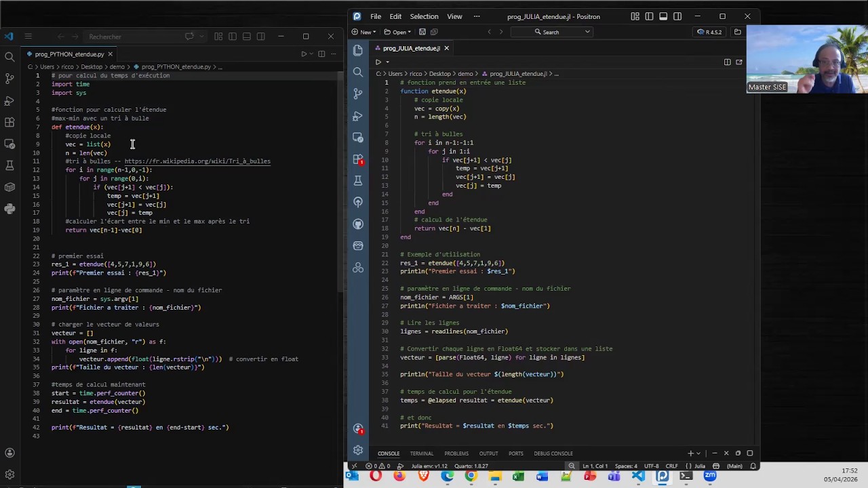Switch to the TERMINAL panel tab

421,453
